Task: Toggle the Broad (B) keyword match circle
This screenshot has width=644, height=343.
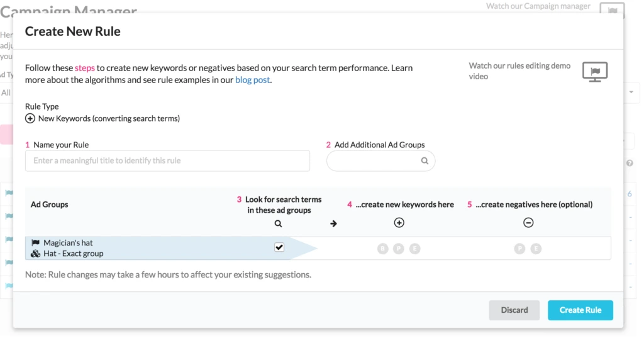Action: click(382, 249)
